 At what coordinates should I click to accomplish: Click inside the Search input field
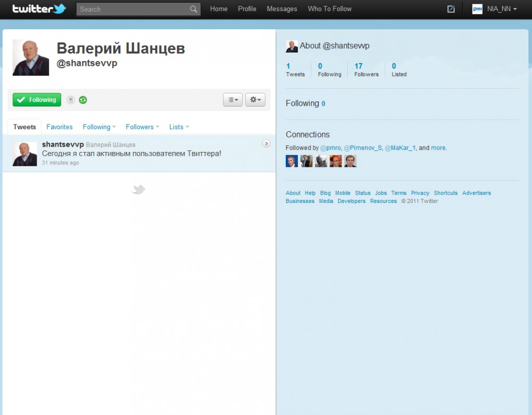click(133, 9)
